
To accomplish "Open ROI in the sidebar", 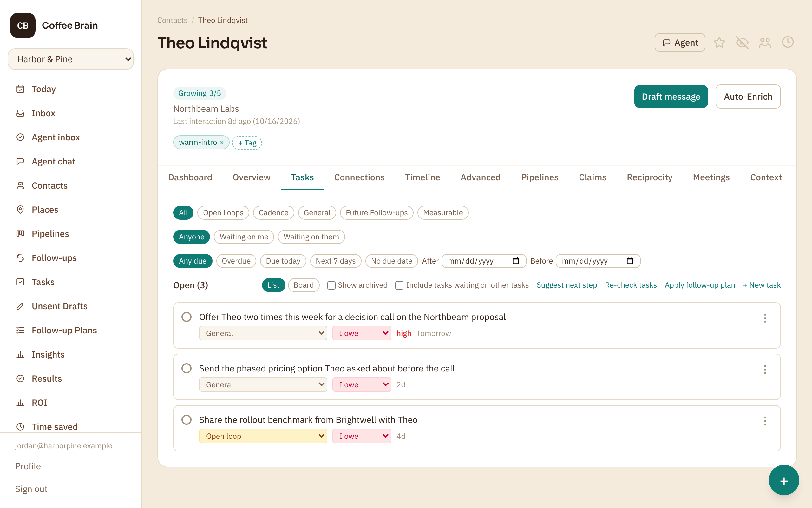I will (x=70, y=403).
